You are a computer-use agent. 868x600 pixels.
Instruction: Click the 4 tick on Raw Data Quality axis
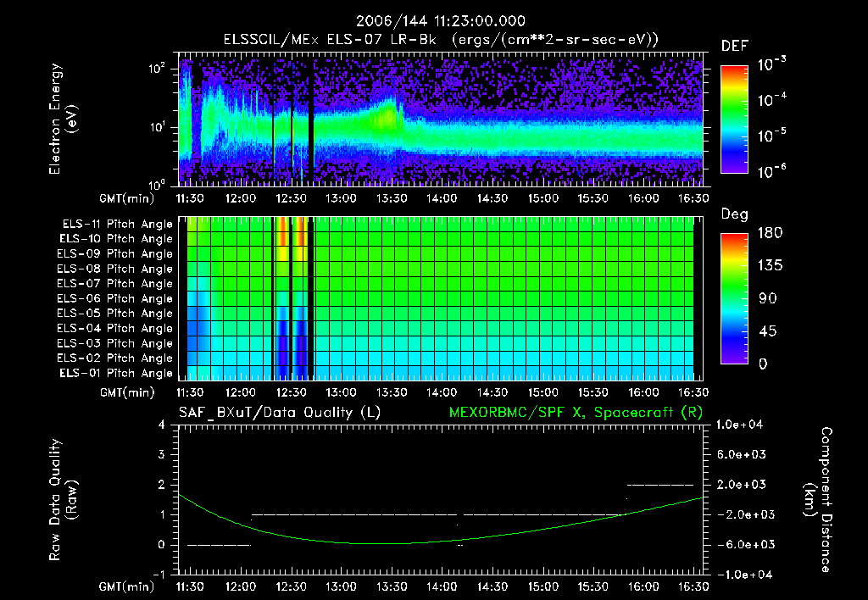pos(162,425)
